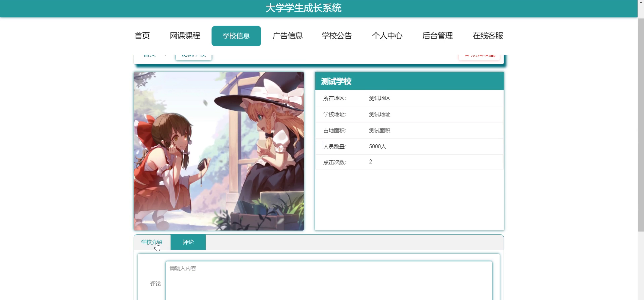The height and width of the screenshot is (300, 644).
Task: Select the 5000人 staff count value
Action: (x=377, y=147)
